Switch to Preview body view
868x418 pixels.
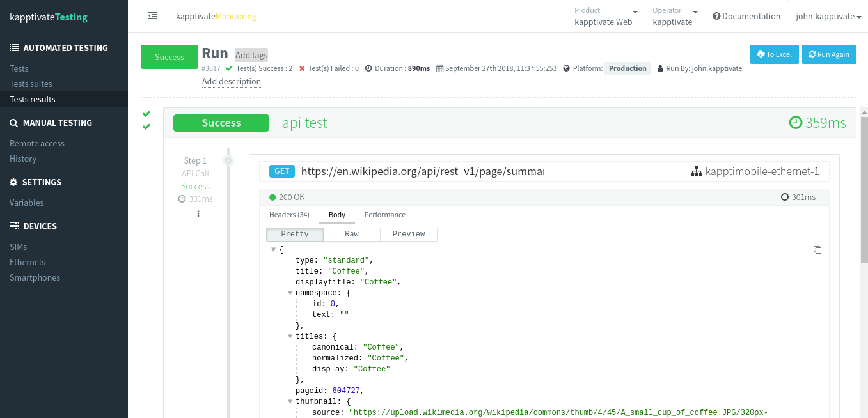pyautogui.click(x=409, y=235)
